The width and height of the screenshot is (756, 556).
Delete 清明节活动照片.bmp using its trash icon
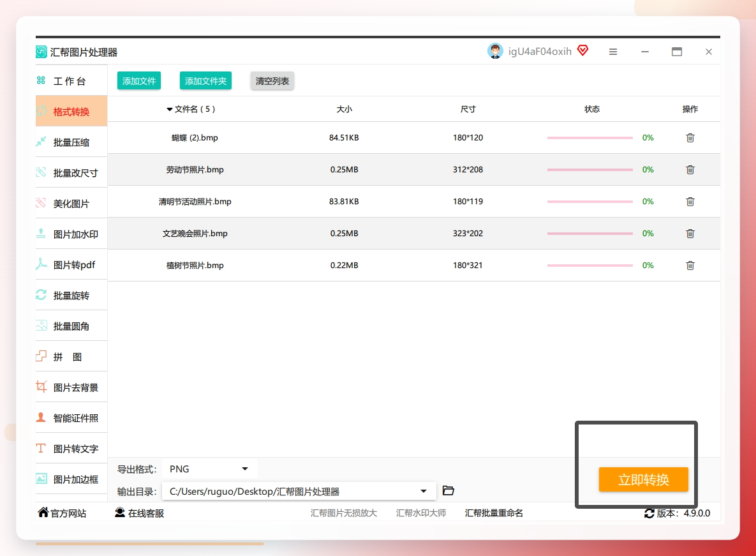(690, 202)
